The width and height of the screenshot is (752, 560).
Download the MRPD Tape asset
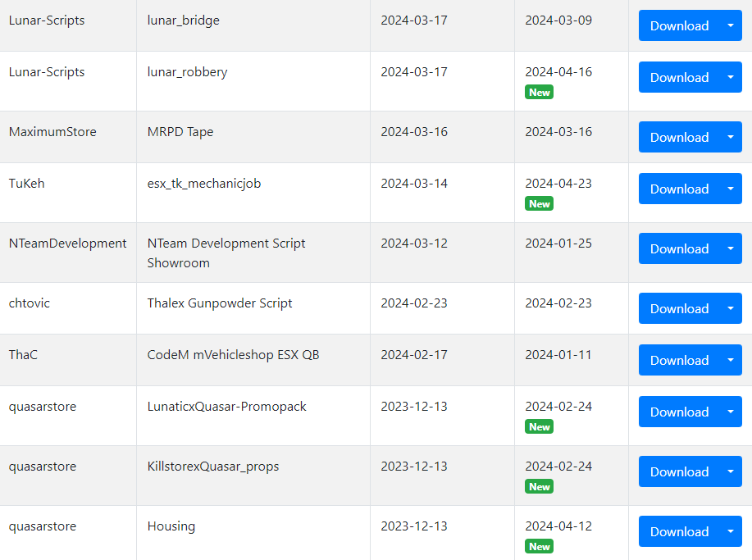pos(679,137)
